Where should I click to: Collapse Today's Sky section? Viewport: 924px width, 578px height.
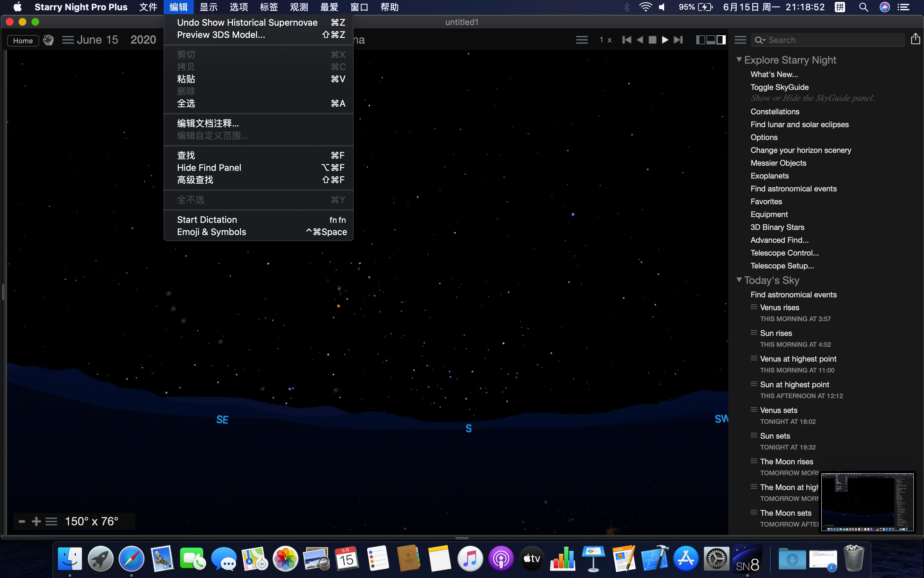(x=739, y=280)
